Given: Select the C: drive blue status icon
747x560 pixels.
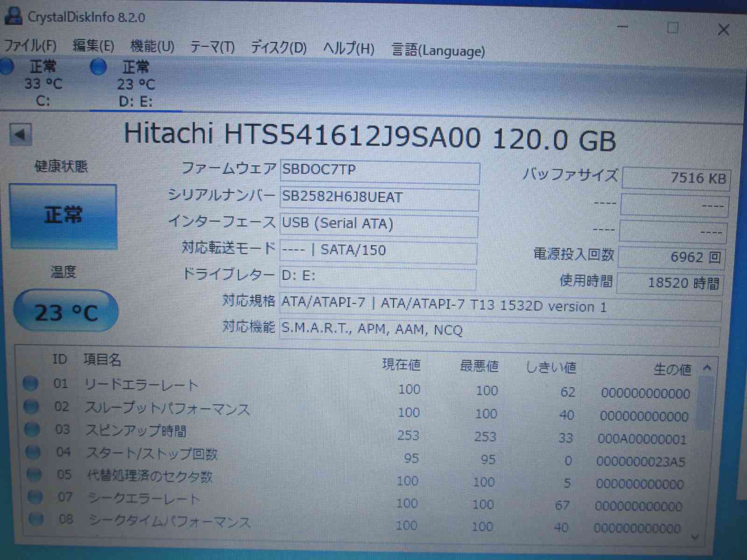Looking at the screenshot, I should click(7, 66).
